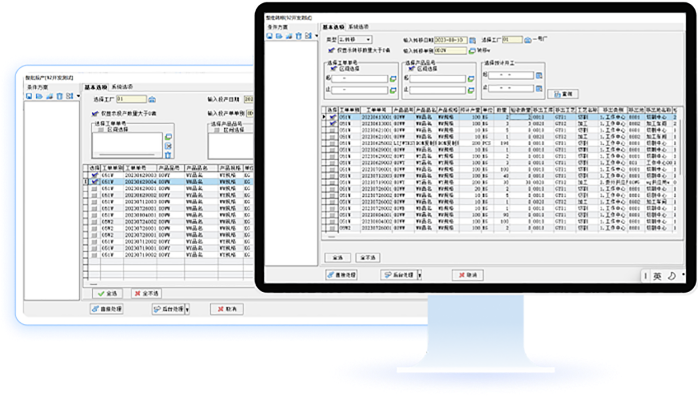Expand the scheme toolbar arrow in left window

point(78,96)
